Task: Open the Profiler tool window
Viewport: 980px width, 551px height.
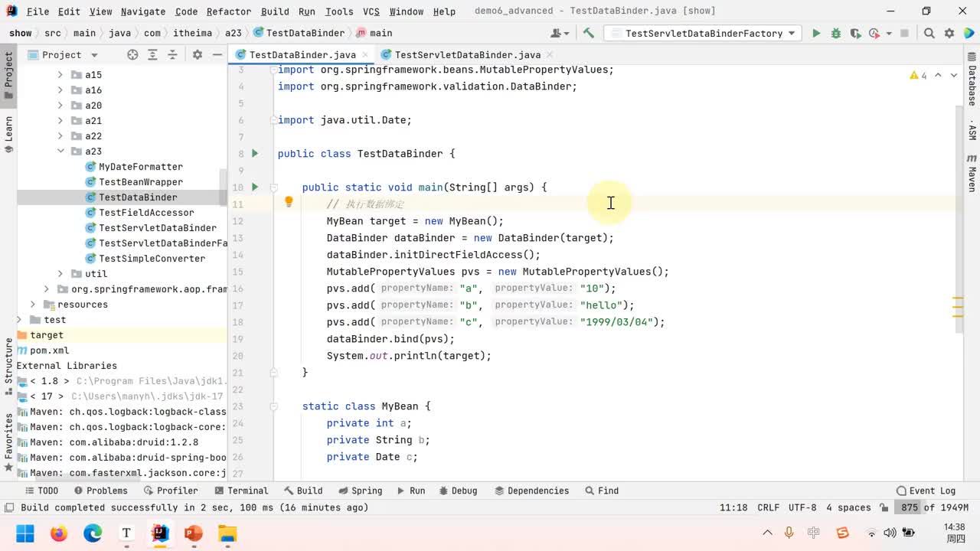Action: pos(170,491)
